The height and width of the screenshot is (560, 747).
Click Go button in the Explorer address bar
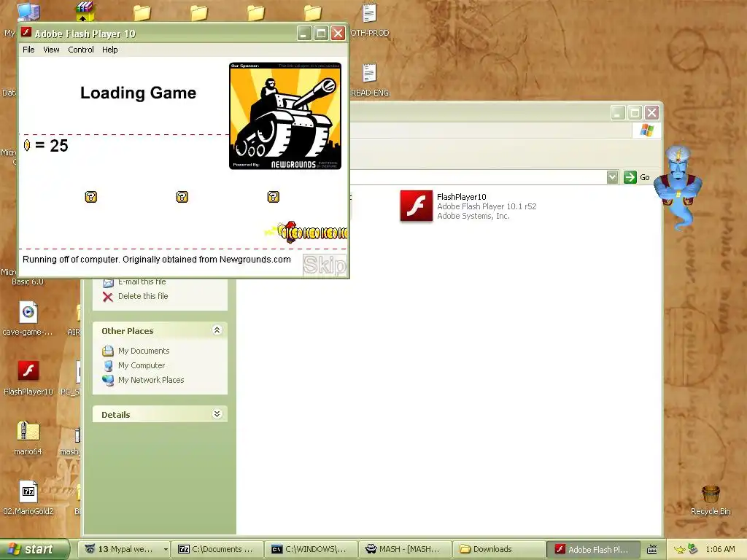click(637, 177)
